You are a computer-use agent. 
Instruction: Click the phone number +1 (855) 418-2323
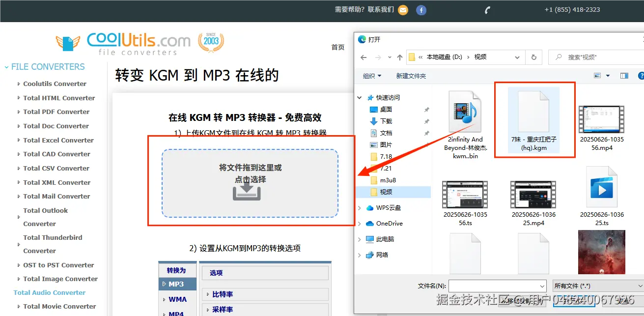[x=572, y=10]
